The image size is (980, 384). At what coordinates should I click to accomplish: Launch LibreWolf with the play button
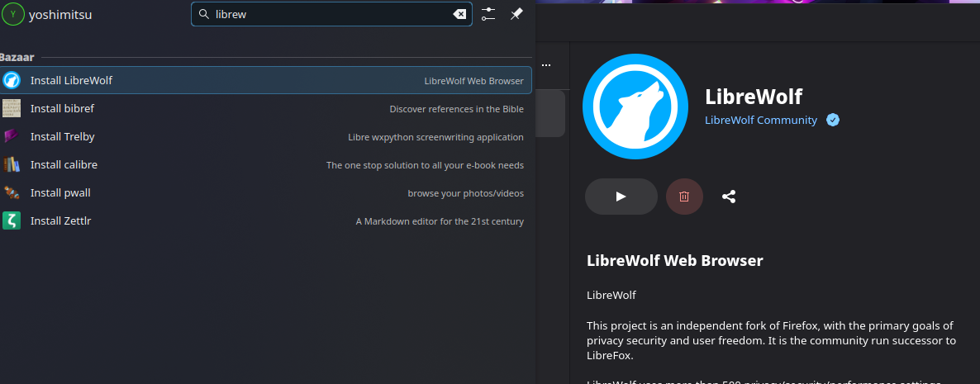pyautogui.click(x=621, y=197)
